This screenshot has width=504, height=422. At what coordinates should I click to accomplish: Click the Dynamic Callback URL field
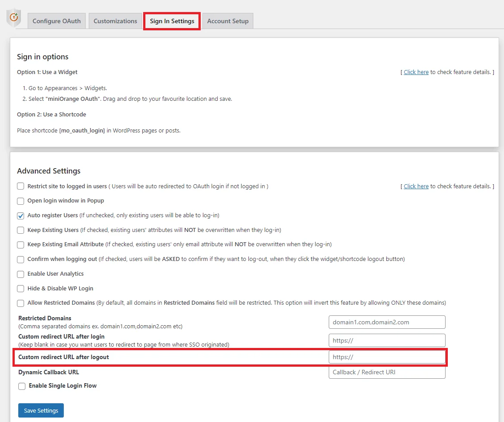tap(387, 372)
